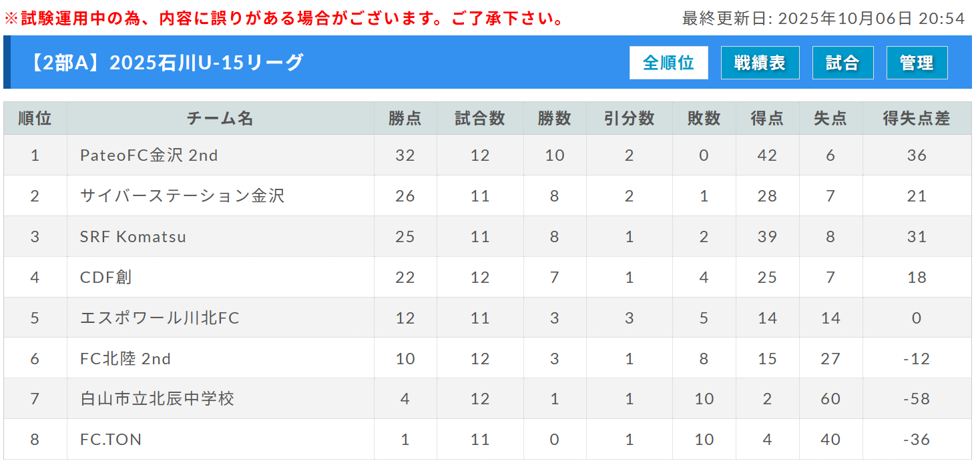980x467 pixels.
Task: Click the PateoFC金沢 2nd team name
Action: (149, 155)
